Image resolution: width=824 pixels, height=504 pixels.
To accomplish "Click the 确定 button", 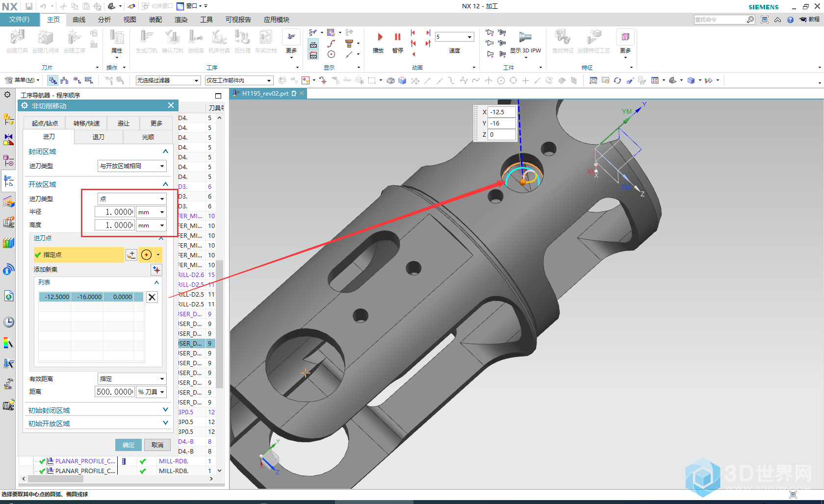I will [129, 445].
